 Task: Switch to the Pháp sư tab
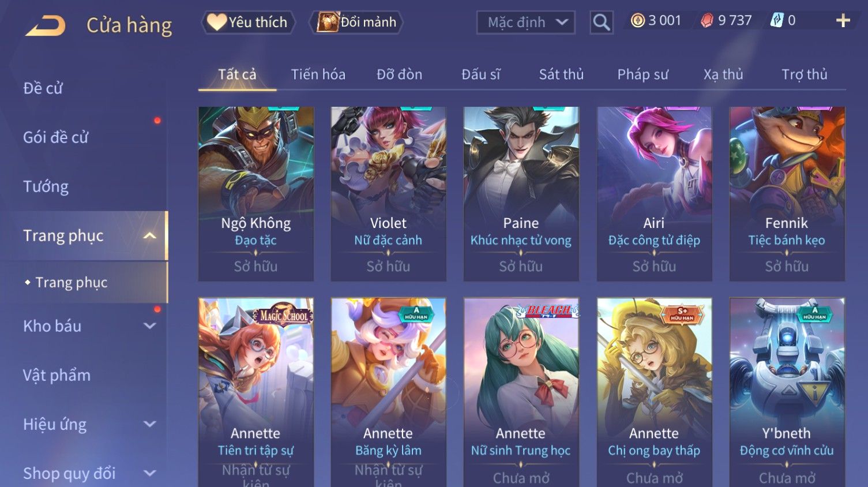pos(642,74)
